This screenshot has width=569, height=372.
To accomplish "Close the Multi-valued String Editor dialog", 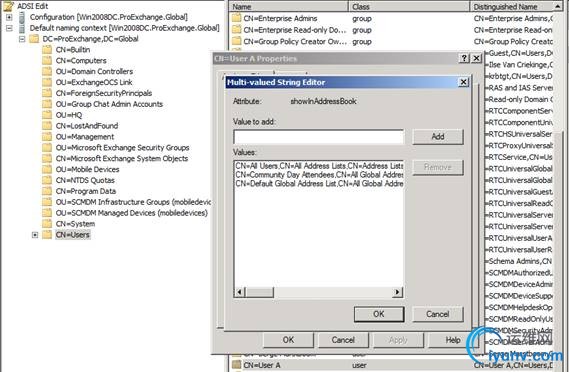I will coord(463,82).
